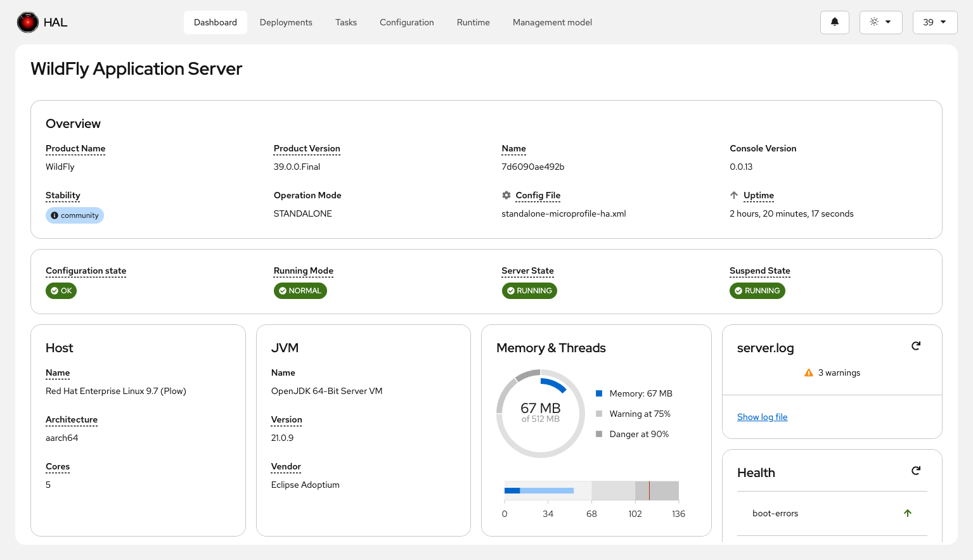973x560 pixels.
Task: Click the Warning at 75% legend swatch
Action: (599, 414)
